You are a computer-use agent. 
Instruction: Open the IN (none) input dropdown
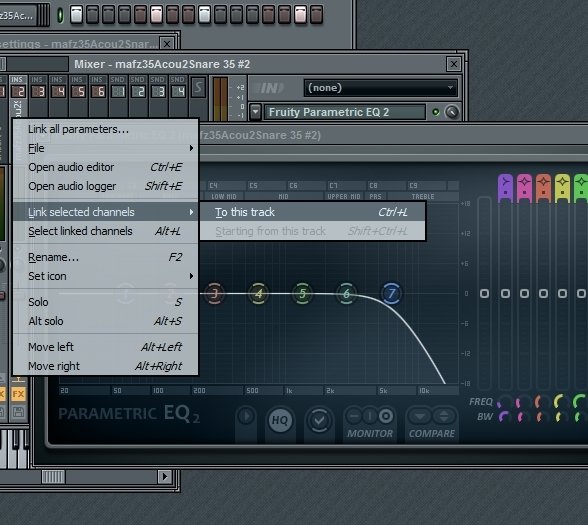point(381,88)
